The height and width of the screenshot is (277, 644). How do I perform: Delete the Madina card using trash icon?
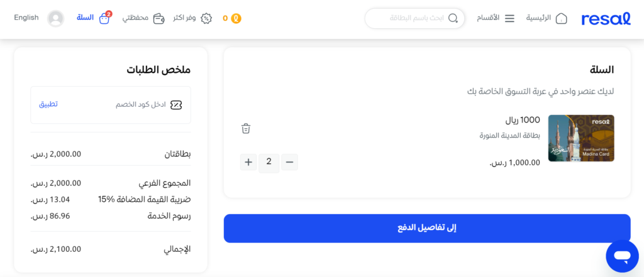[246, 128]
